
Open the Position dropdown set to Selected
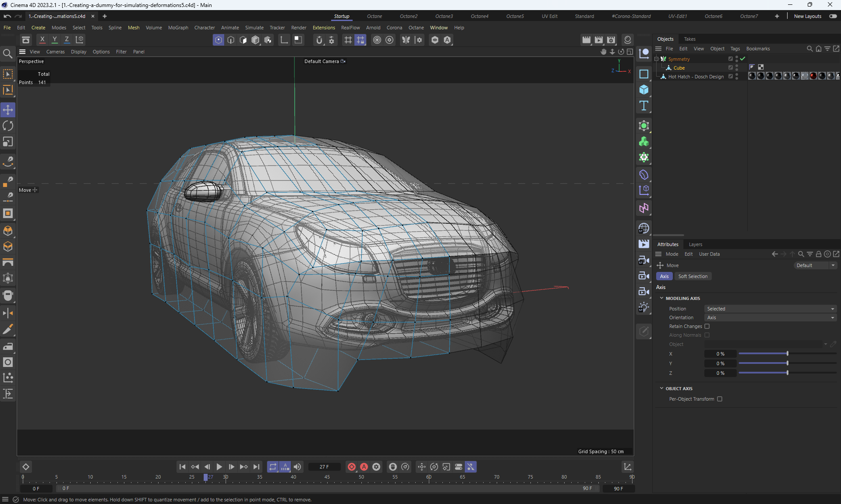click(770, 309)
